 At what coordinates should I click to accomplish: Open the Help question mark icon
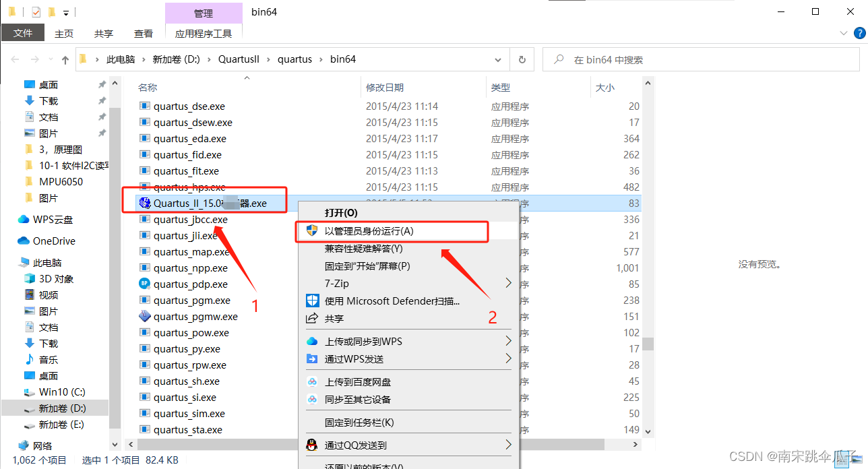point(859,33)
